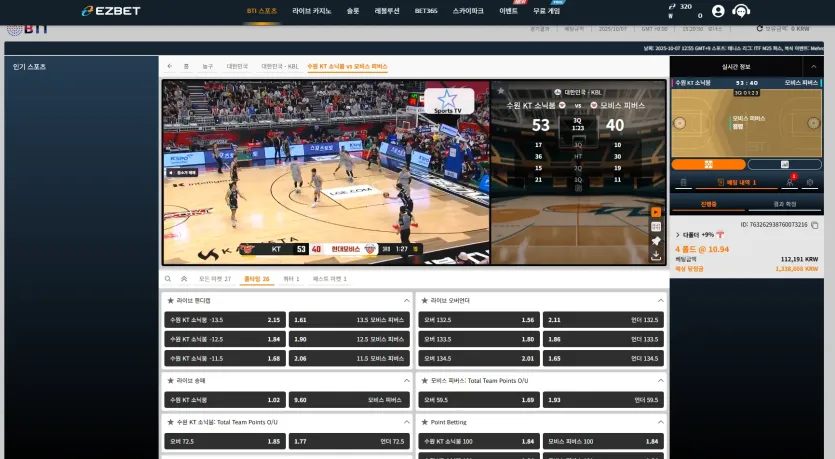Star the Point Betting market
This screenshot has width=835, height=459.
click(x=424, y=422)
